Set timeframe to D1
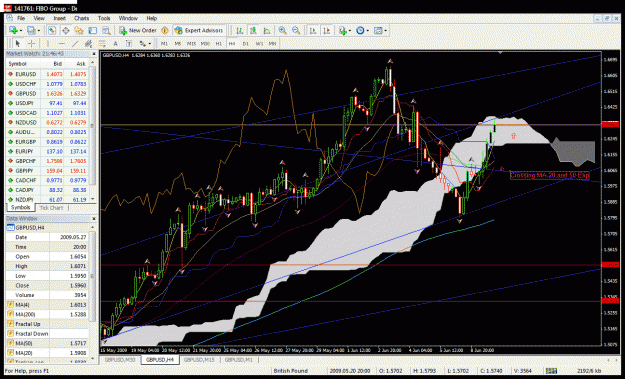This screenshot has height=379, width=625. [246, 43]
